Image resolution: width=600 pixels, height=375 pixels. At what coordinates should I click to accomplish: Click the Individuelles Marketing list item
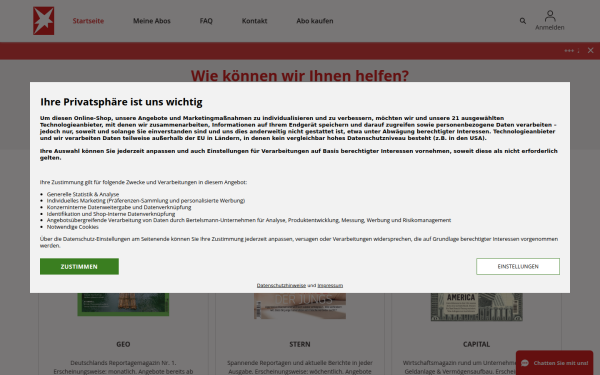pyautogui.click(x=146, y=201)
